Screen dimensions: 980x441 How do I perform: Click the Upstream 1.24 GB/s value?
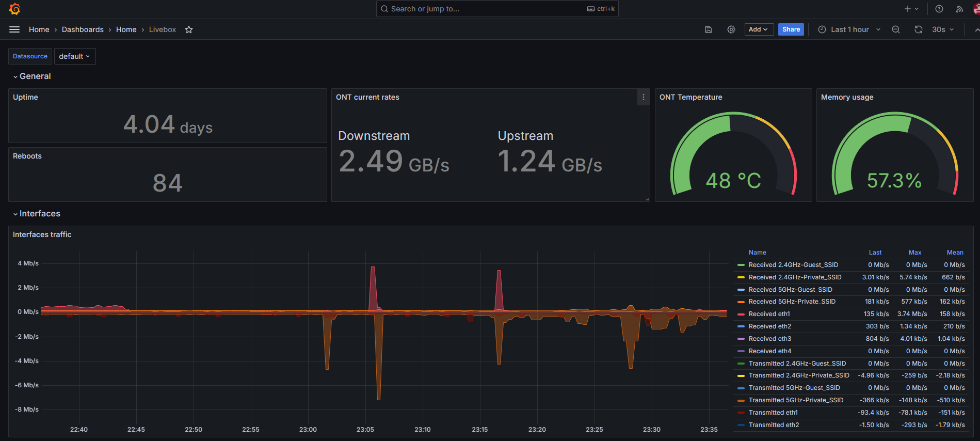point(550,161)
